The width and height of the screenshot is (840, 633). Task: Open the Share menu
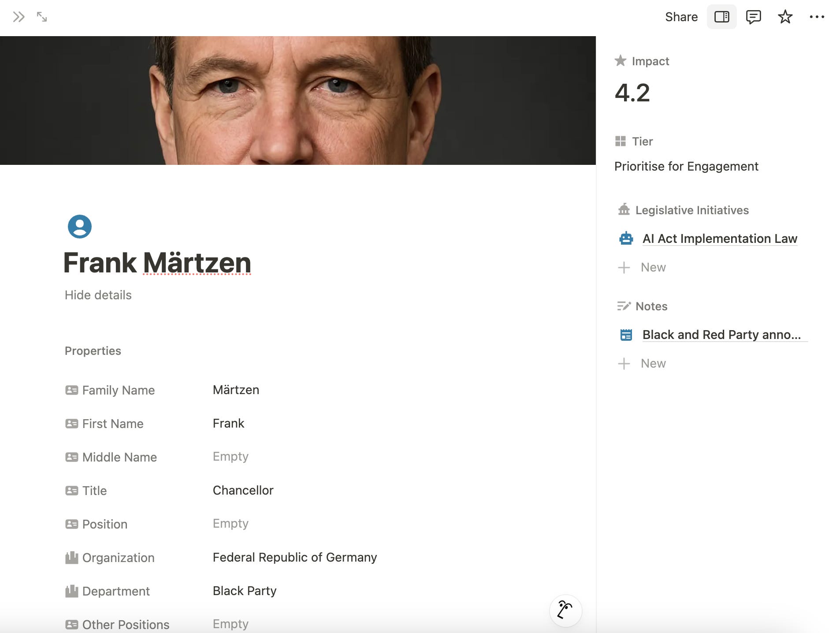click(681, 17)
